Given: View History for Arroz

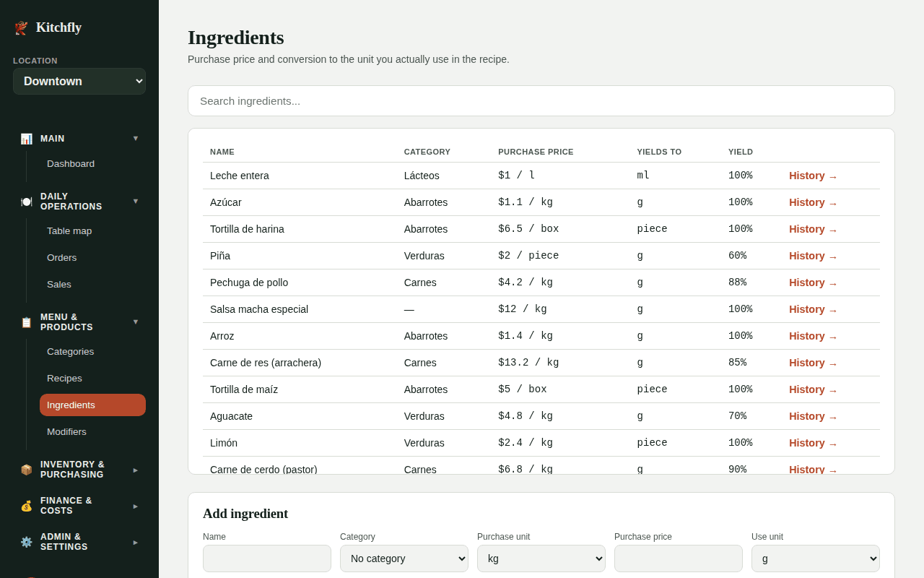Looking at the screenshot, I should [x=813, y=336].
